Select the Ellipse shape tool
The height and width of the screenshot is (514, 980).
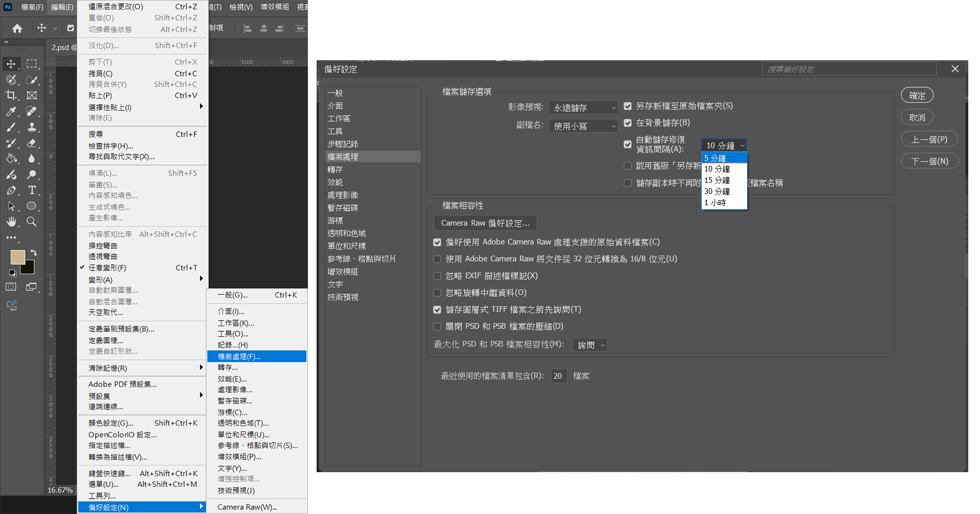pyautogui.click(x=32, y=206)
